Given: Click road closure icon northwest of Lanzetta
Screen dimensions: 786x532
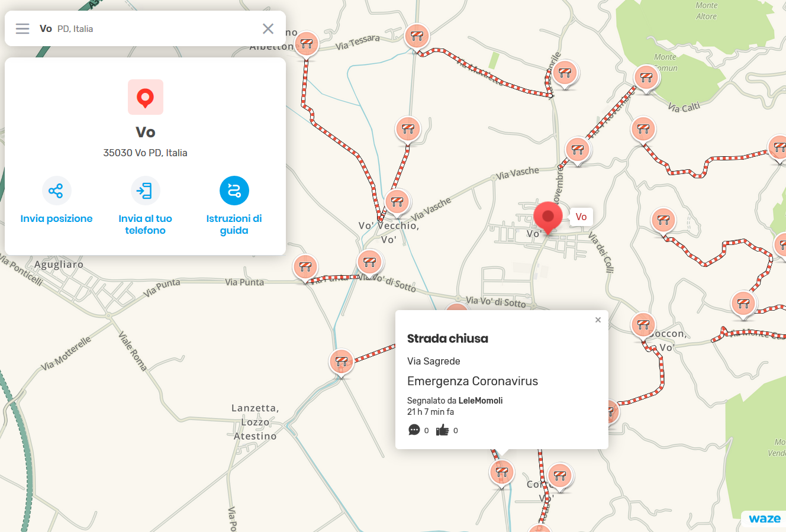Looking at the screenshot, I should 341,362.
